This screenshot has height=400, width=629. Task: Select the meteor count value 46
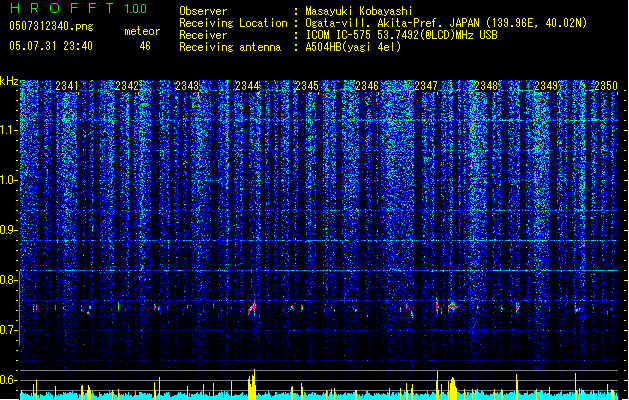145,46
